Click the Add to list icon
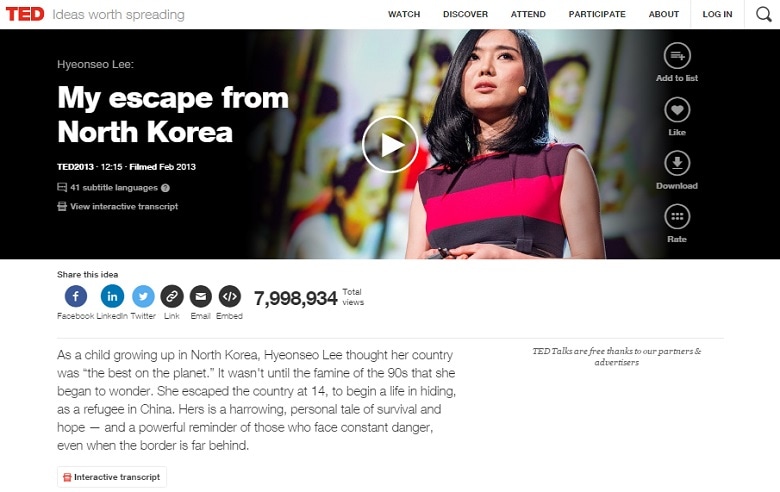This screenshot has width=780, height=492. (677, 56)
